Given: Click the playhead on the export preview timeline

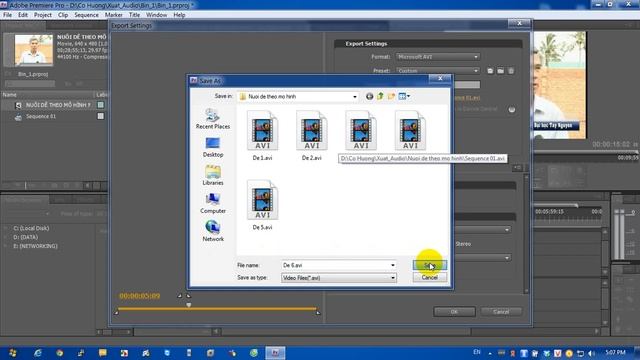Looking at the screenshot, I should tap(189, 305).
